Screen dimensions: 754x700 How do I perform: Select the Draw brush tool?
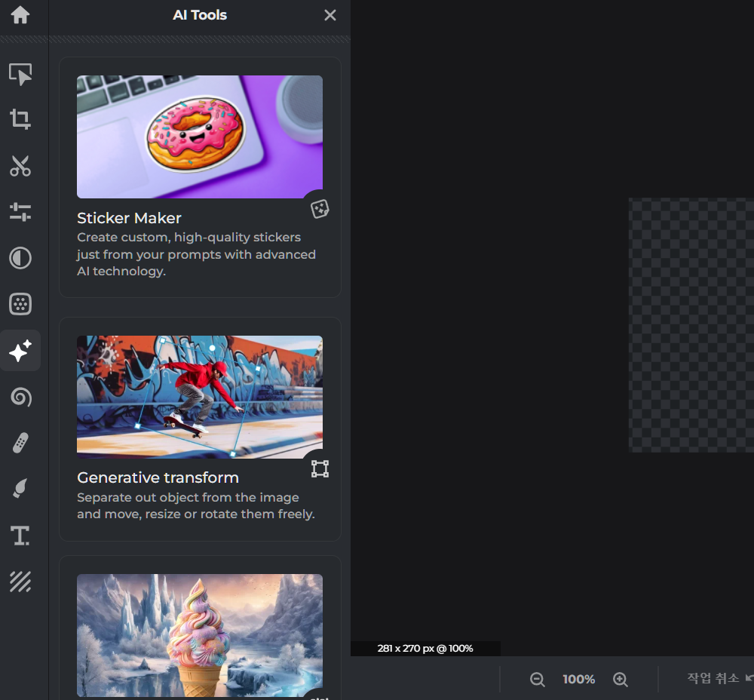pyautogui.click(x=20, y=489)
